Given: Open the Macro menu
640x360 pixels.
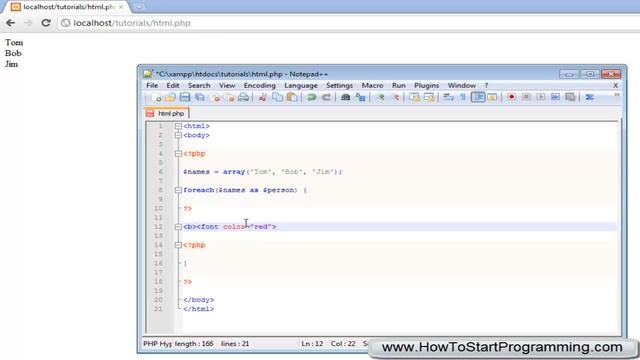Looking at the screenshot, I should pos(372,85).
